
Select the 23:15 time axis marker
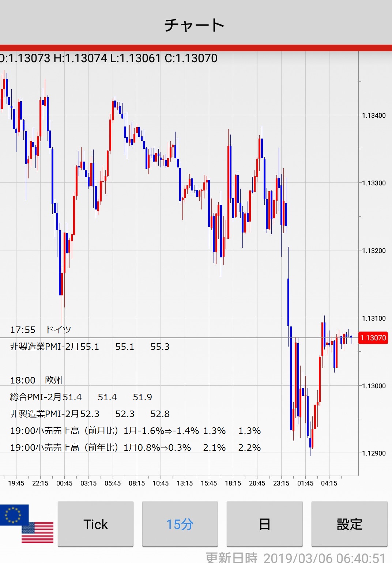point(281,483)
